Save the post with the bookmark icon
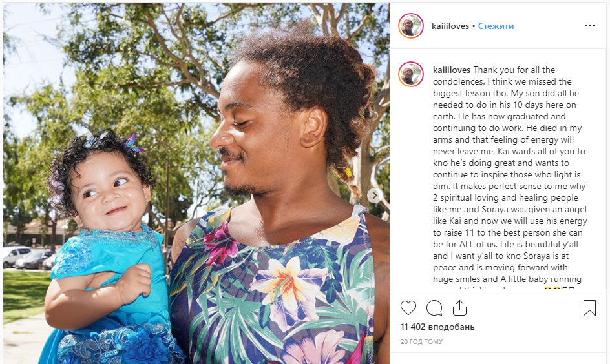This screenshot has width=610, height=364. [x=589, y=308]
